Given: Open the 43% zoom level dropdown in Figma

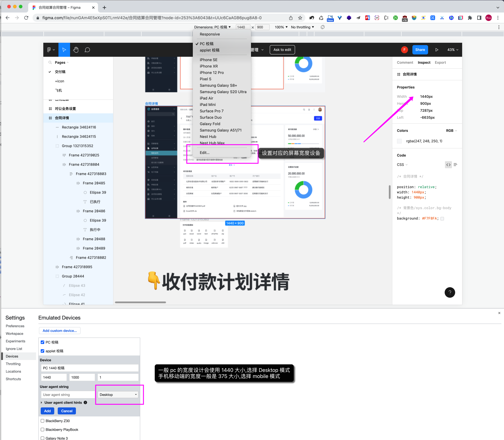Looking at the screenshot, I should 453,50.
